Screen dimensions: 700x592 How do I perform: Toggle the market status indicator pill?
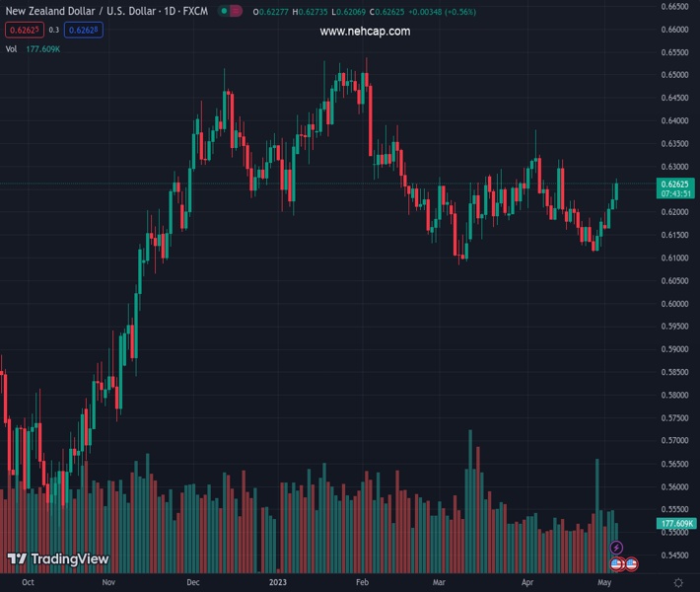tap(230, 12)
